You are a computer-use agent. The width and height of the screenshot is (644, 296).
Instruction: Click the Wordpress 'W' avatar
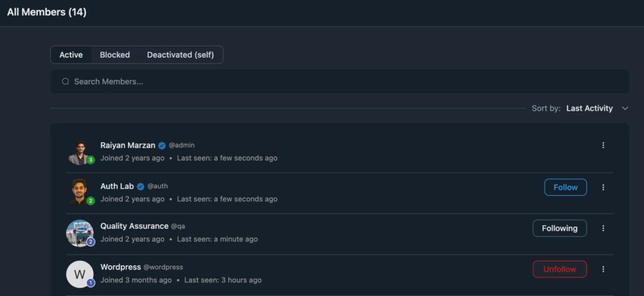[x=79, y=274]
